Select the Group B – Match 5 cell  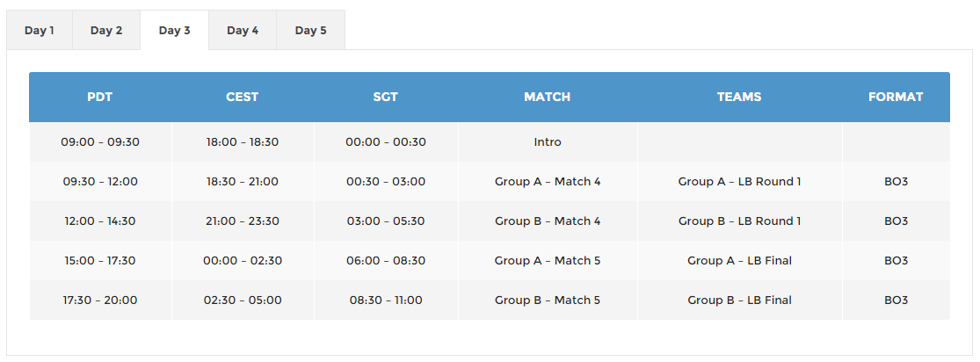coord(548,300)
